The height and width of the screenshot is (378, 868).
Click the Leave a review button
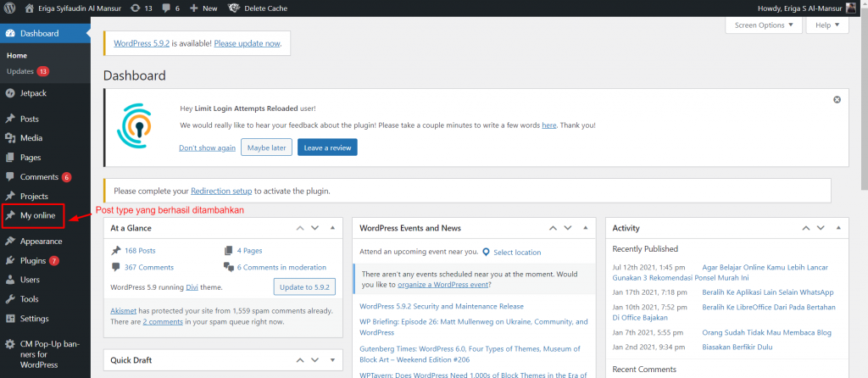[x=327, y=147]
